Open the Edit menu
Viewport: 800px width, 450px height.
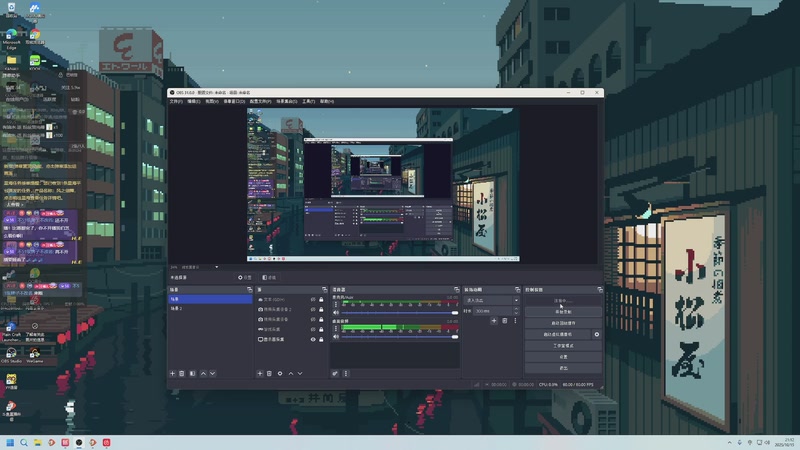tap(194, 102)
